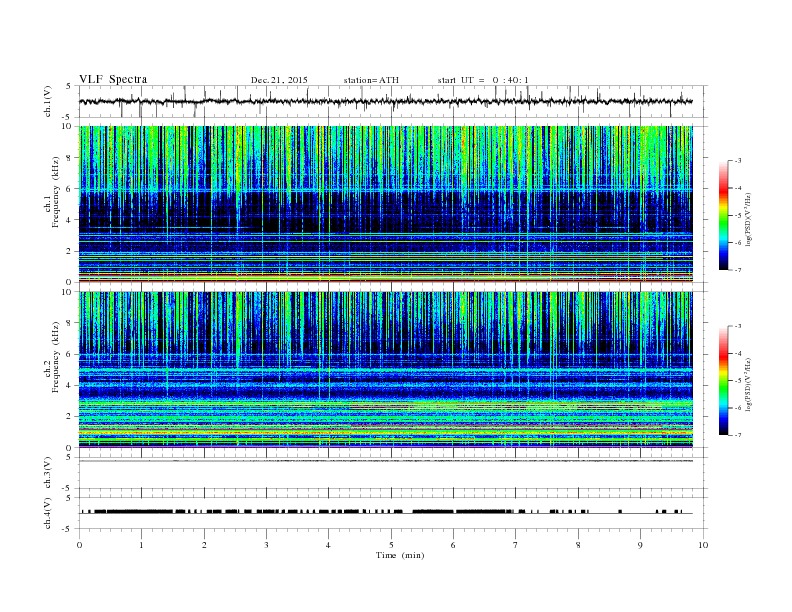Click the time axis tick label '0'
Viewport: 792px width, 612px height.
click(79, 545)
